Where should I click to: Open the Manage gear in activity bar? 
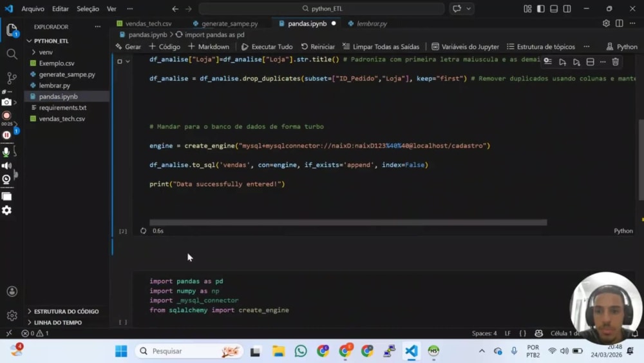[x=12, y=315]
